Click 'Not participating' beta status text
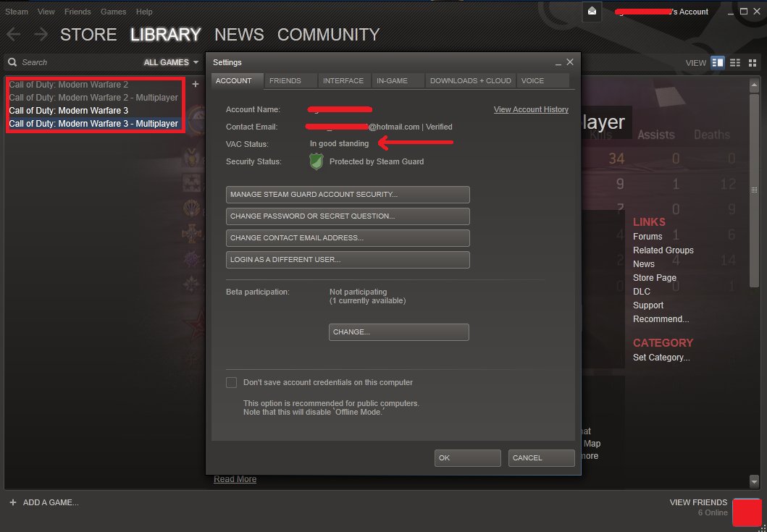 coord(358,292)
